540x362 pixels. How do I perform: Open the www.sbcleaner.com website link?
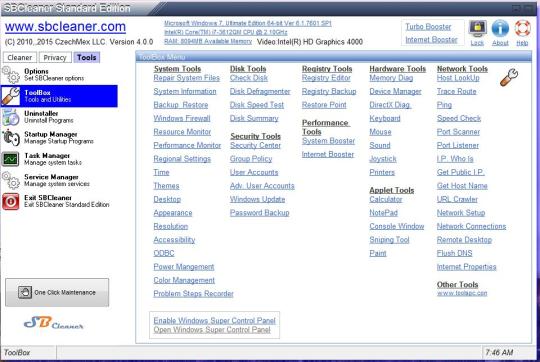click(x=65, y=27)
